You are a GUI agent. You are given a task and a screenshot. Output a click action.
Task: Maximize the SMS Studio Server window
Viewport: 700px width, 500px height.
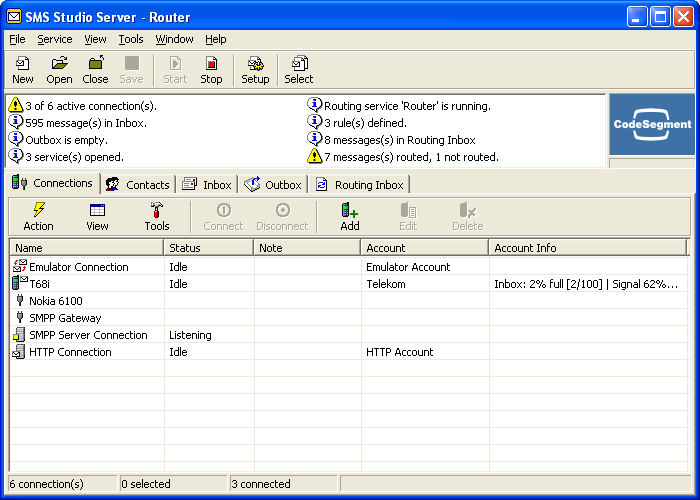660,17
